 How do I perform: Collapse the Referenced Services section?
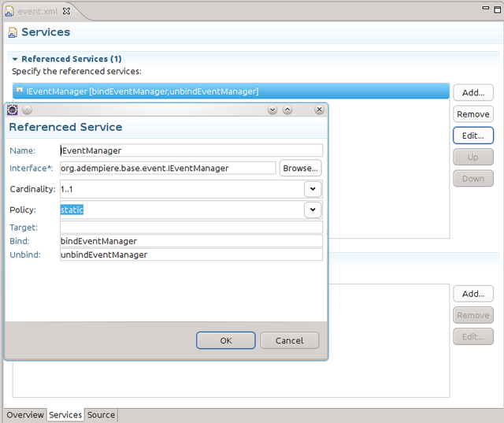[x=15, y=59]
